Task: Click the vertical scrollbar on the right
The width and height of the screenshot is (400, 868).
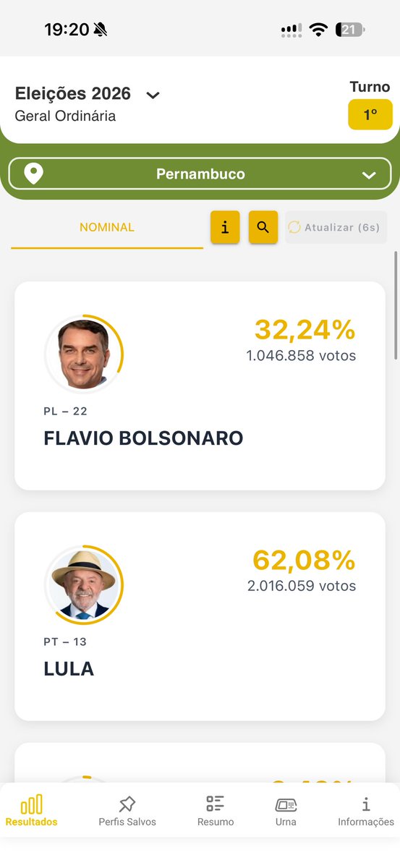Action: tap(396, 304)
